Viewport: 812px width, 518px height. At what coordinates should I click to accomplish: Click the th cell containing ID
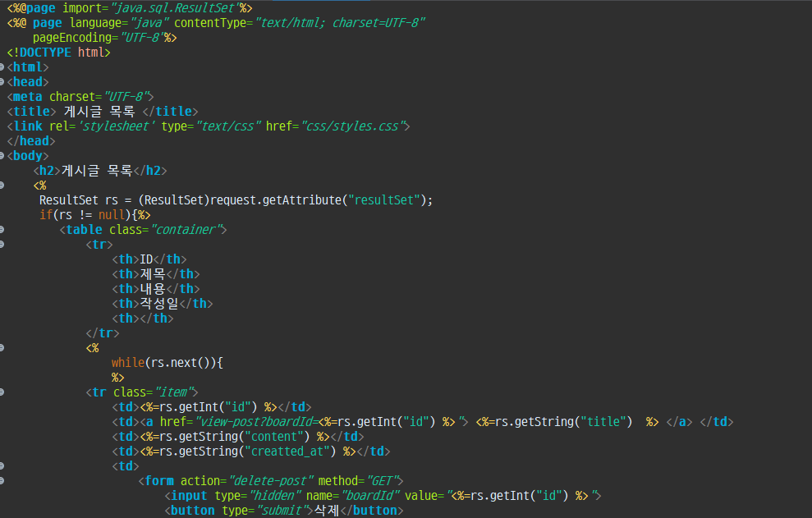coord(149,259)
